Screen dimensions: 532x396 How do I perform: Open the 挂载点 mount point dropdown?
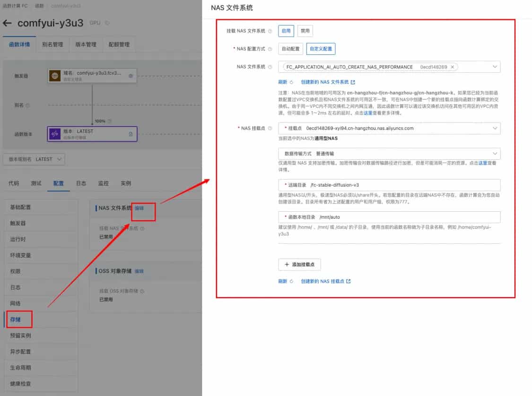495,128
